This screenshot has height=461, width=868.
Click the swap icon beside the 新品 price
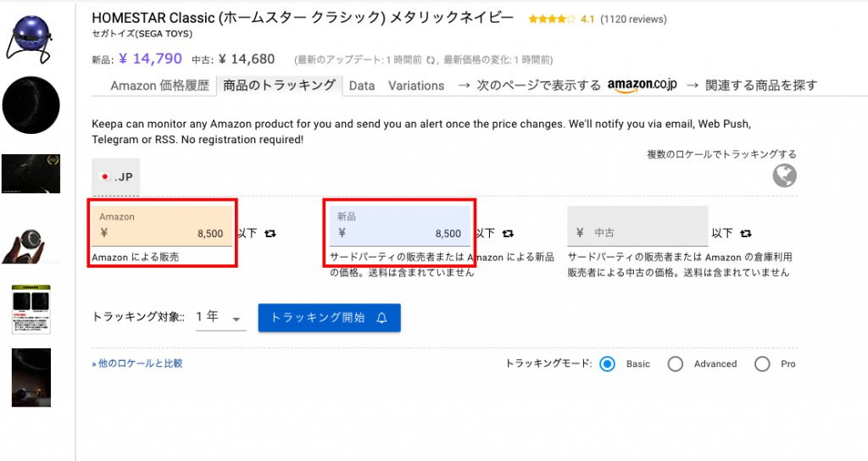(x=508, y=233)
